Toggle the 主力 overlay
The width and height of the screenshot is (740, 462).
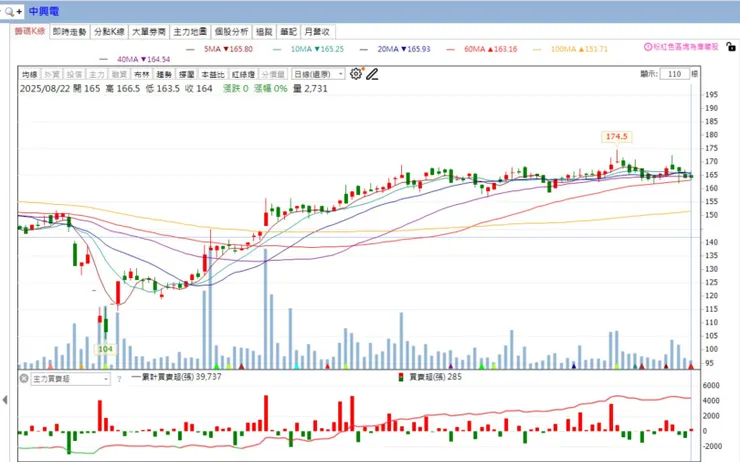point(97,75)
